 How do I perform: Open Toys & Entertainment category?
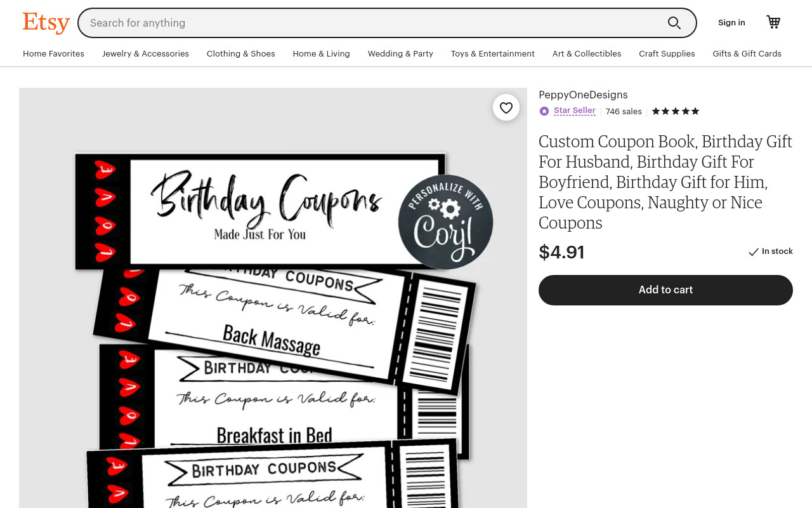click(493, 54)
